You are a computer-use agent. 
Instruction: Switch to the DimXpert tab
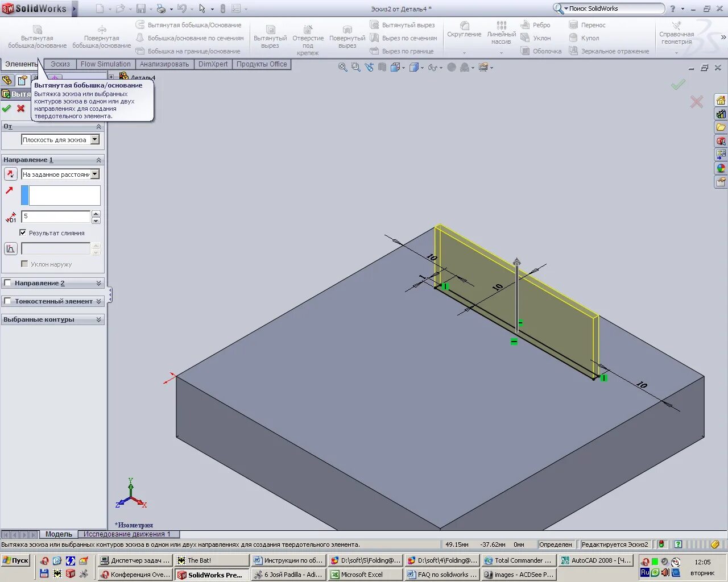pyautogui.click(x=213, y=64)
